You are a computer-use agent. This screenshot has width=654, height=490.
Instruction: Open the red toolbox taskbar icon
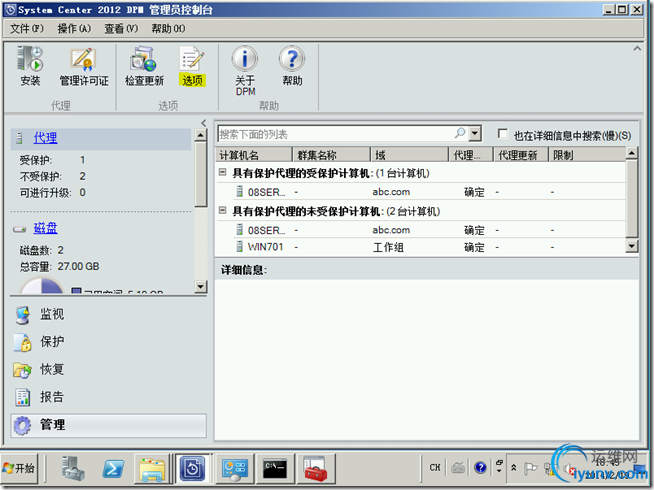pos(315,468)
